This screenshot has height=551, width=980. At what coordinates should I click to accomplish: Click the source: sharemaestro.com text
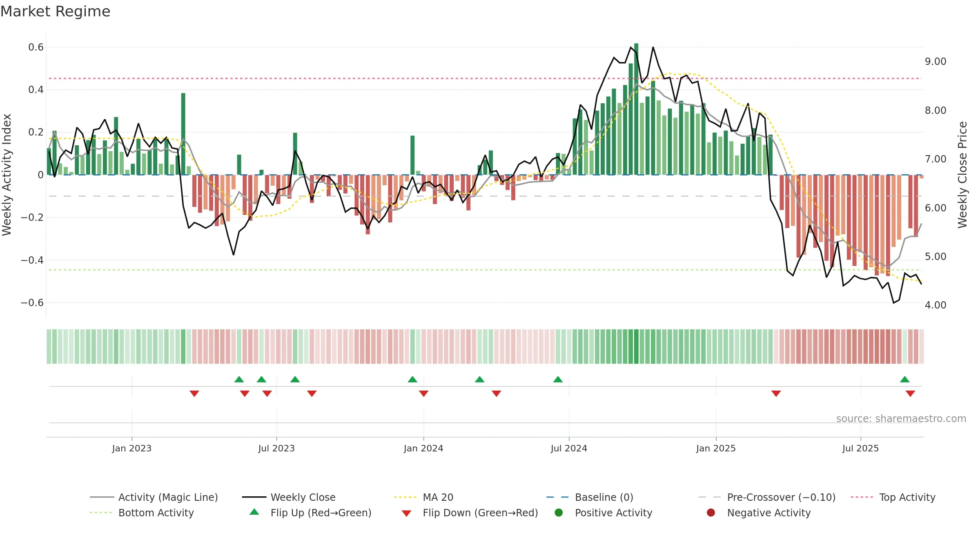tap(901, 418)
